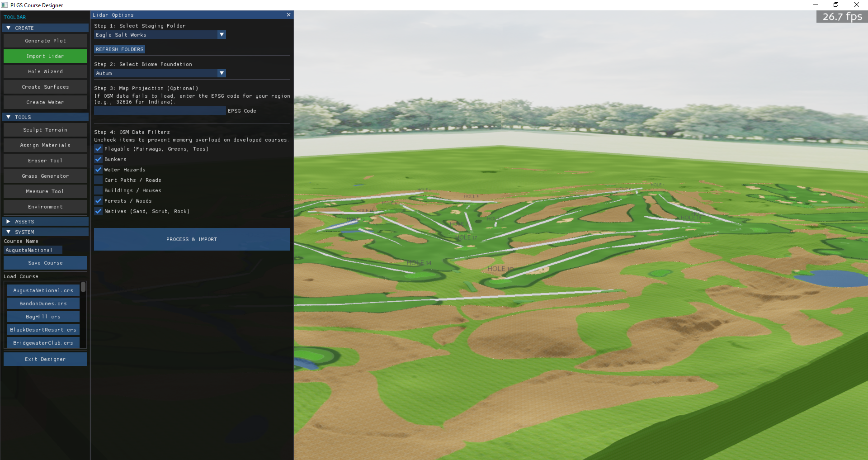Image resolution: width=868 pixels, height=460 pixels.
Task: Open the Create Water tool
Action: pos(45,102)
